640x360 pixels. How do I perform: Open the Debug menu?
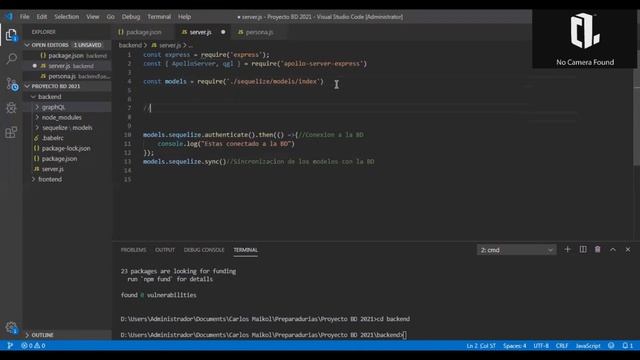point(131,17)
